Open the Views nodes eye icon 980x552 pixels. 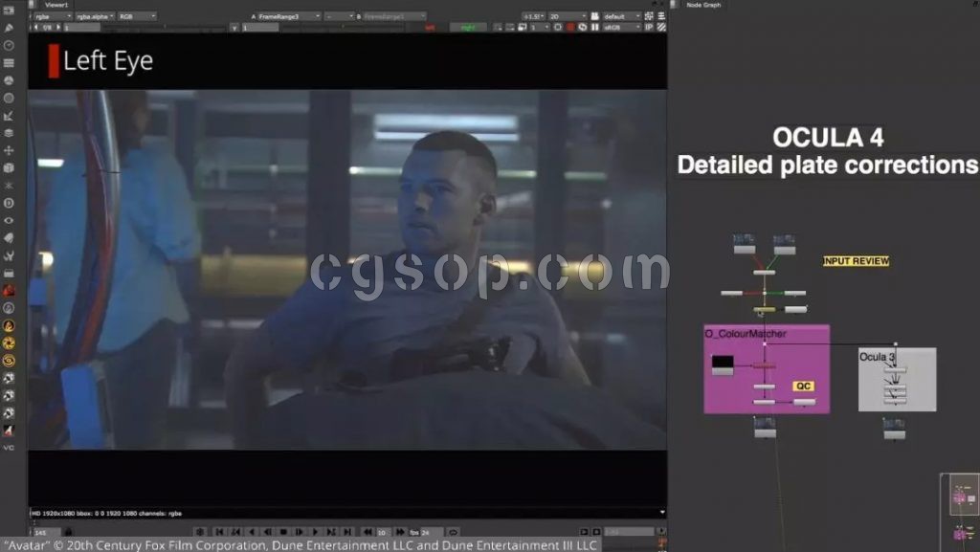point(9,220)
